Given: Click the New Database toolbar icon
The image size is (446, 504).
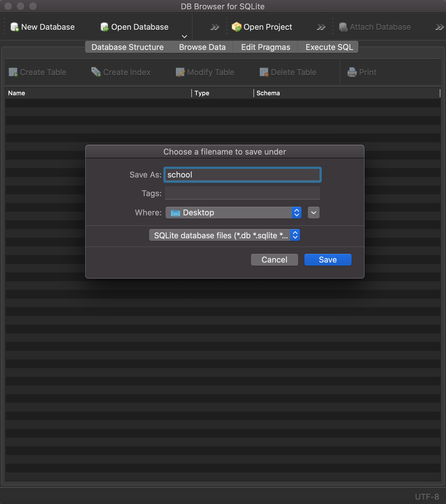Looking at the screenshot, I should point(15,27).
